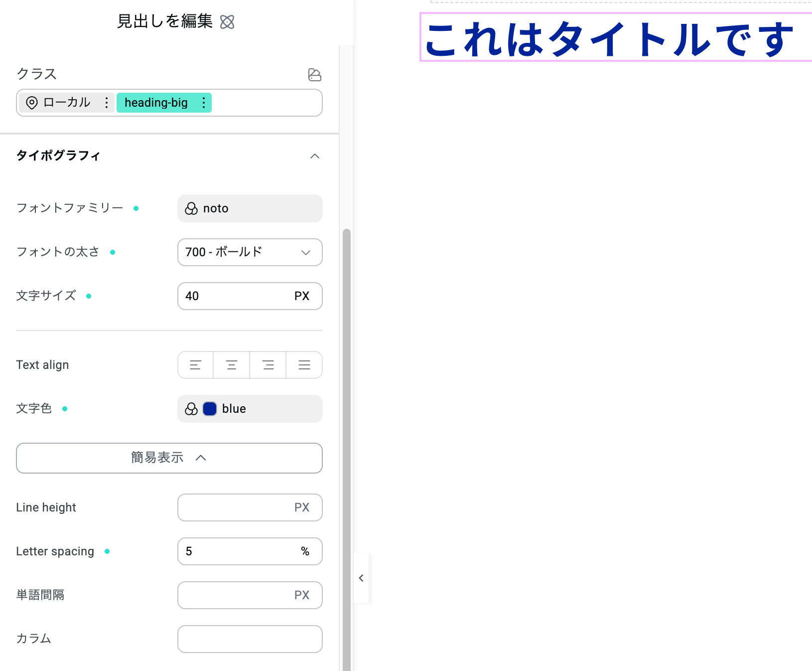Select the heading これはタイトルです on canvas
This screenshot has width=812, height=671.
click(608, 39)
